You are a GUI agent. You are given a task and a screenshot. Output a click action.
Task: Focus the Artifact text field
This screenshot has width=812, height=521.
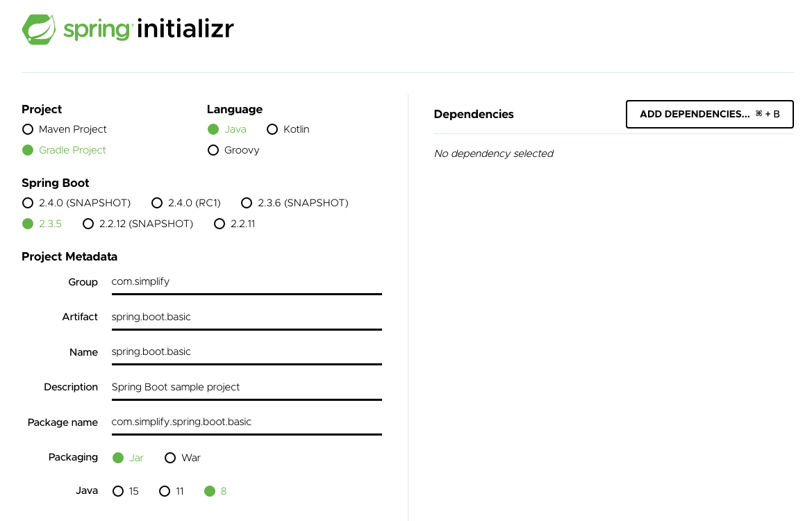click(246, 317)
